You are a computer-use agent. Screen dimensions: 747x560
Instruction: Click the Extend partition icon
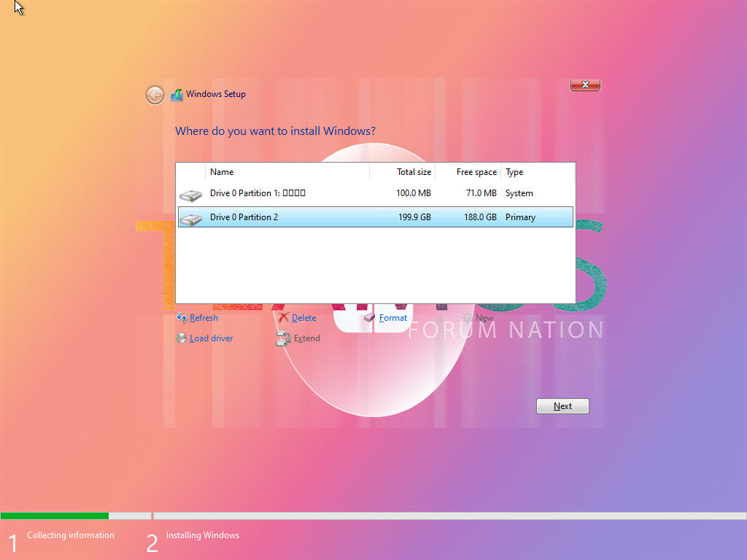tap(284, 338)
